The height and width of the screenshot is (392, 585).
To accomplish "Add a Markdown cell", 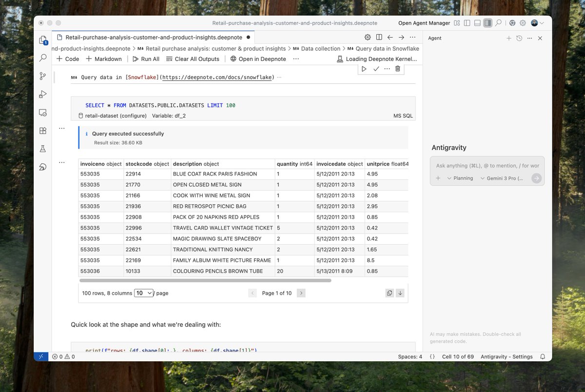I will (104, 59).
